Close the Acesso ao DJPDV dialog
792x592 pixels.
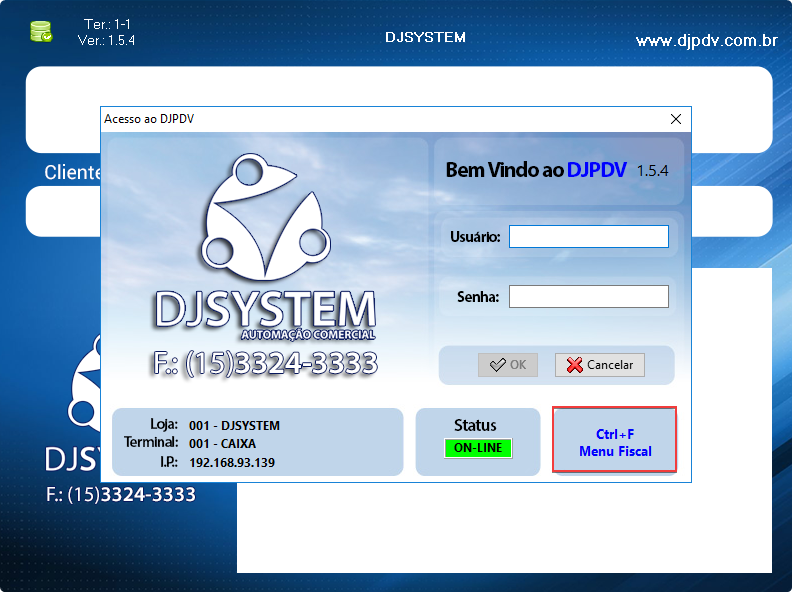tap(677, 119)
